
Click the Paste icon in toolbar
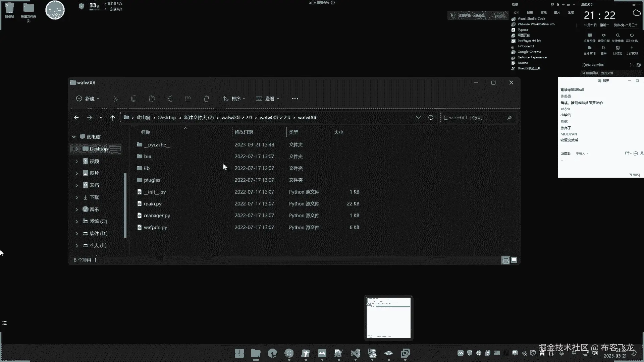pyautogui.click(x=152, y=99)
